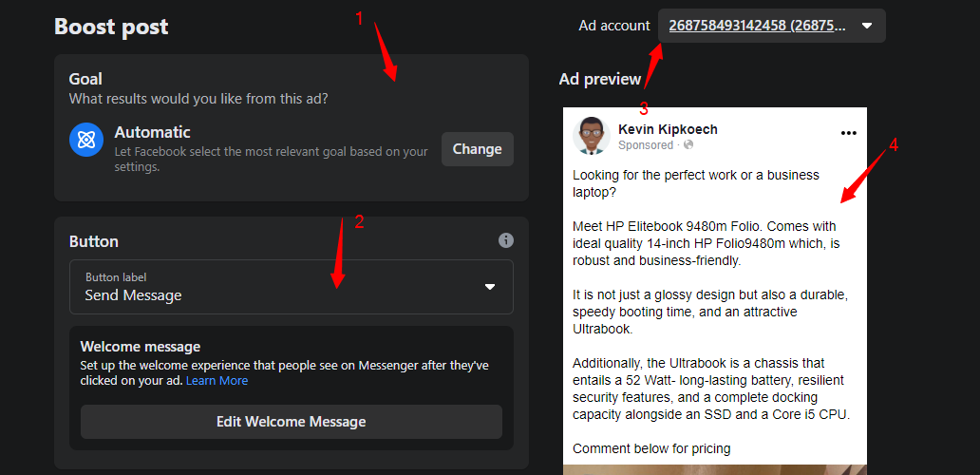This screenshot has height=475, width=980.
Task: Click the Ad preview heading
Action: coord(600,80)
